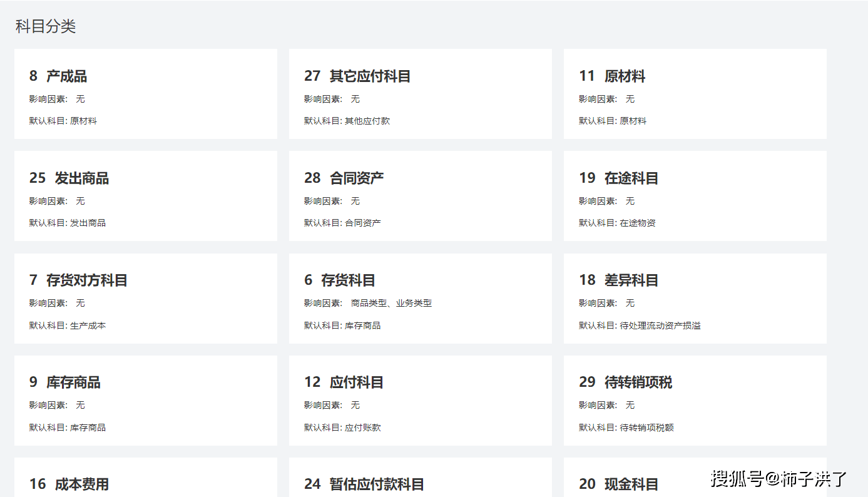Viewport: 868px width, 497px height.
Task: Click the 科目分类 page heading
Action: pos(46,26)
